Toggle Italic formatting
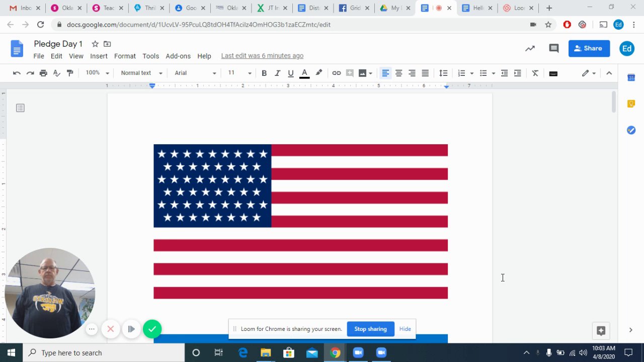The height and width of the screenshot is (362, 644). click(x=277, y=73)
